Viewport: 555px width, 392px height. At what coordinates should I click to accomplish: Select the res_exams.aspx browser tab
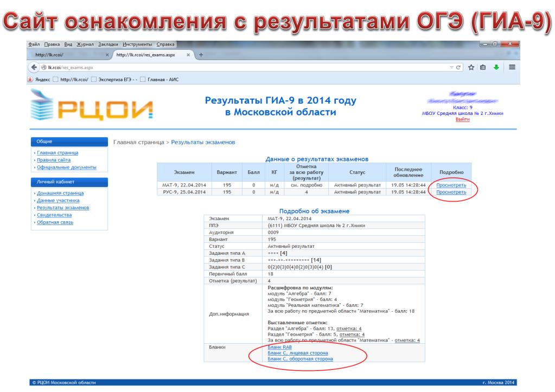[x=153, y=55]
